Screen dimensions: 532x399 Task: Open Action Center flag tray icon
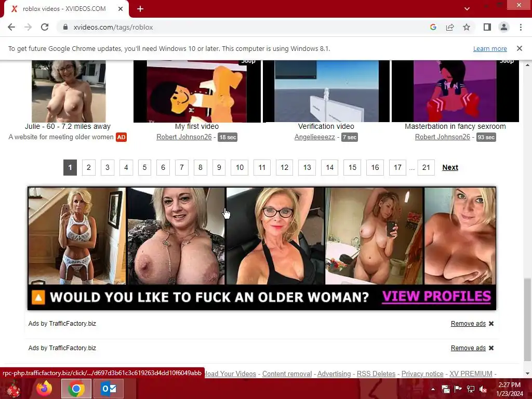458,389
